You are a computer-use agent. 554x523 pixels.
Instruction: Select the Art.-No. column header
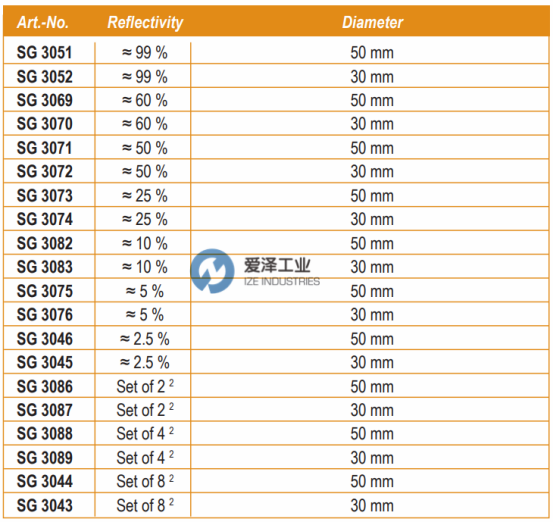pos(43,23)
